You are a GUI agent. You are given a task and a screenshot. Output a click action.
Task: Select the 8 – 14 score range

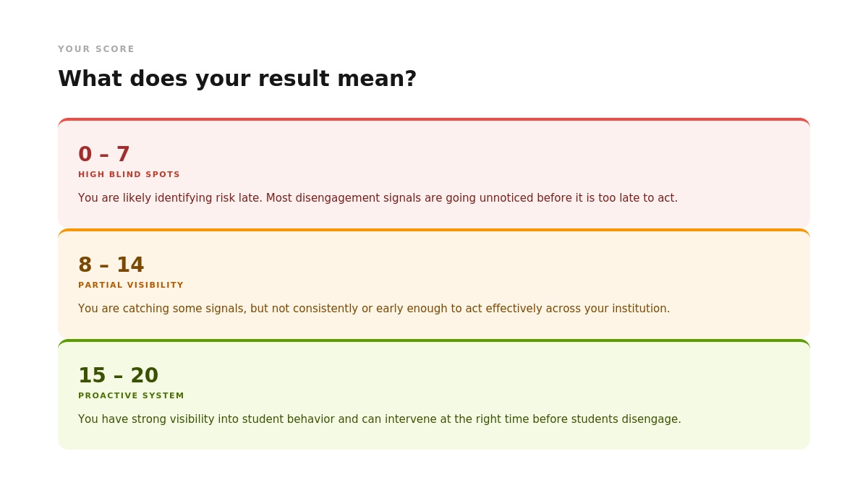point(111,265)
